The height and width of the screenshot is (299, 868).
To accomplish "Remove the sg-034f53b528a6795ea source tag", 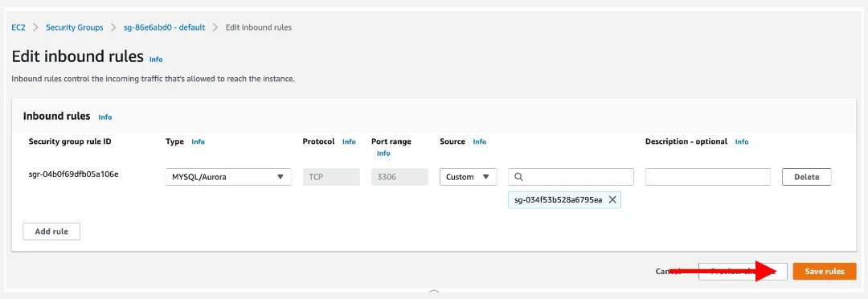I will [x=612, y=200].
